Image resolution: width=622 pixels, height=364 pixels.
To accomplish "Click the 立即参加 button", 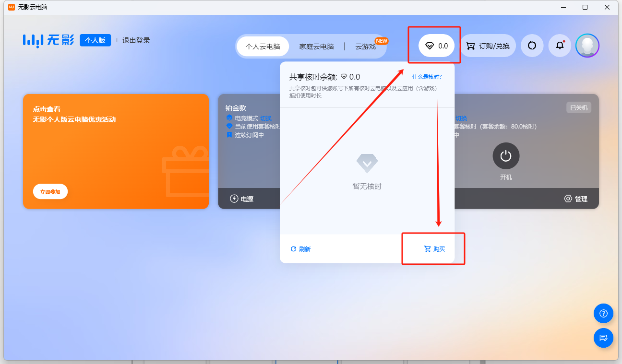I will pos(50,192).
